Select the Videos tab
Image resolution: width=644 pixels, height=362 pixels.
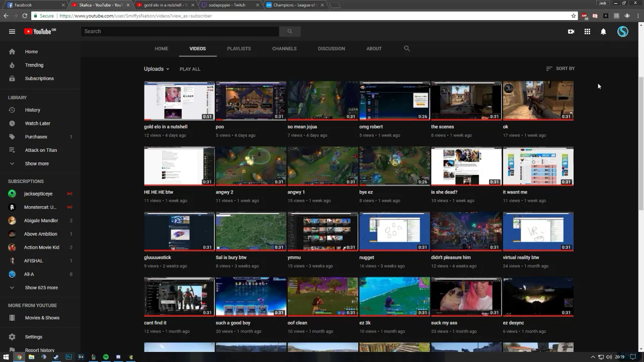tap(197, 49)
